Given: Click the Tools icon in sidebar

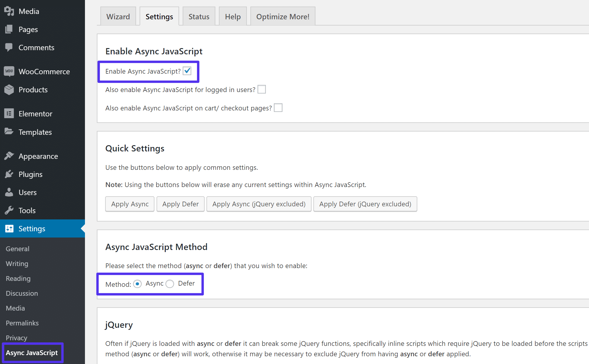Looking at the screenshot, I should click(9, 210).
